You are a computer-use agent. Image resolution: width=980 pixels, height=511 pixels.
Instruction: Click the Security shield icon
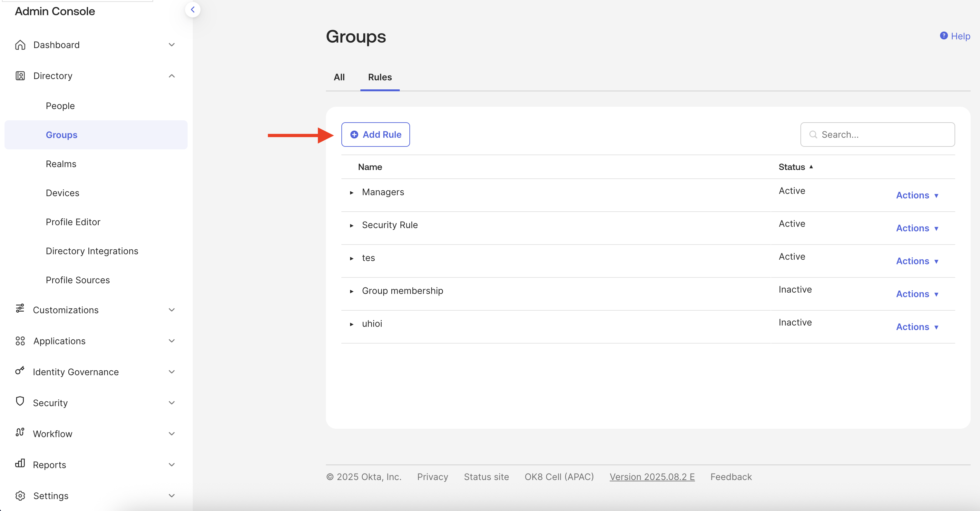20,401
